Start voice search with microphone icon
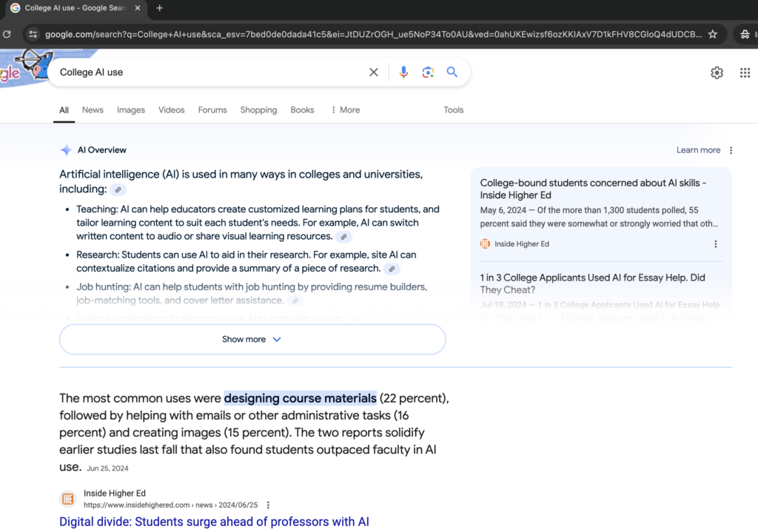Image resolution: width=758 pixels, height=532 pixels. pyautogui.click(x=403, y=73)
